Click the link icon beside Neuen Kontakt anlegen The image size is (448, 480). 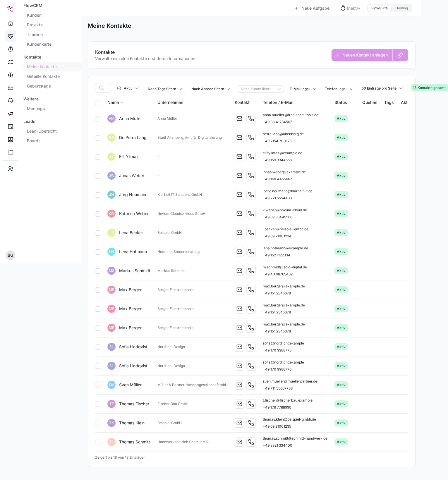[400, 55]
